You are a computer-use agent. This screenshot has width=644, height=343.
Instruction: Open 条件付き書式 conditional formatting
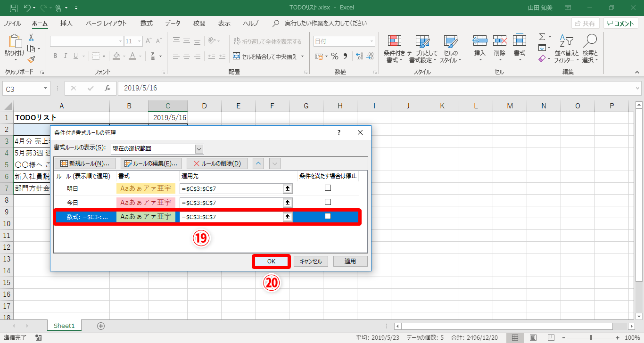(x=394, y=49)
